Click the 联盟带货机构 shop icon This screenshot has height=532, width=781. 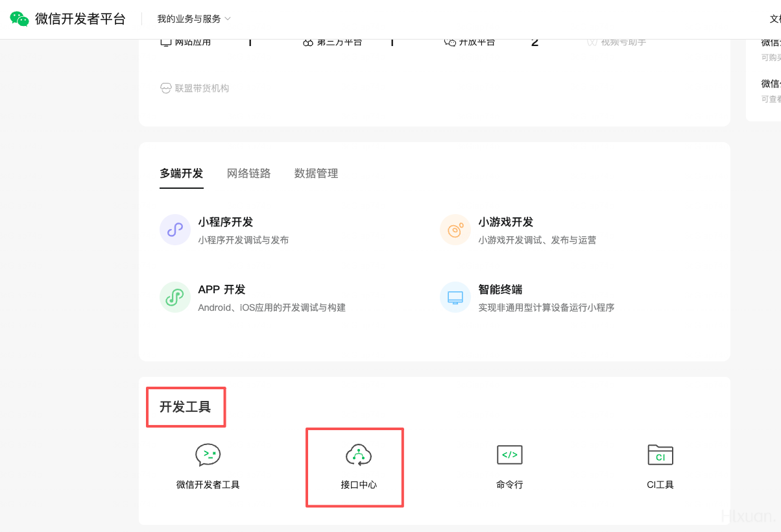coord(166,88)
